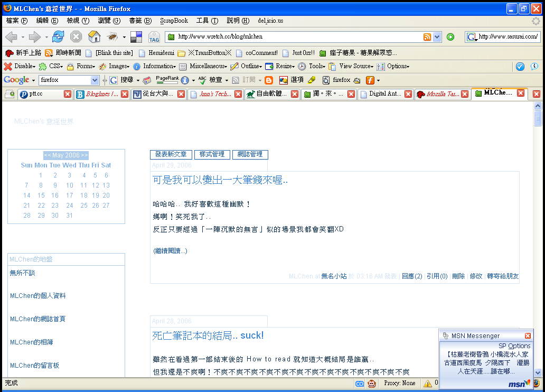Image resolution: width=545 pixels, height=392 pixels.
Task: Open the Resize dropdown
Action: coord(280,66)
